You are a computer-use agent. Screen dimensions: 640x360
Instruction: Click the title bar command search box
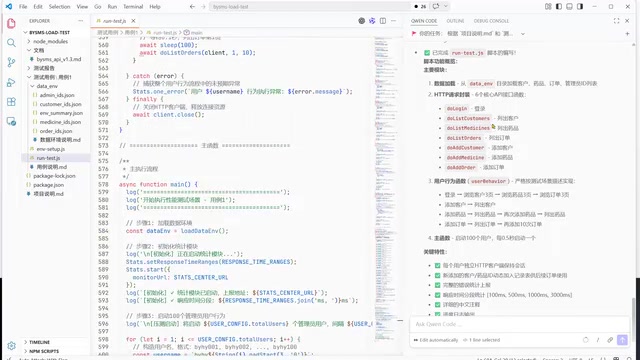click(310, 7)
